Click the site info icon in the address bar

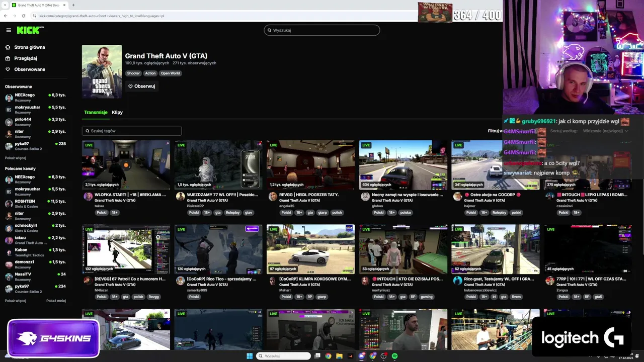click(x=34, y=16)
